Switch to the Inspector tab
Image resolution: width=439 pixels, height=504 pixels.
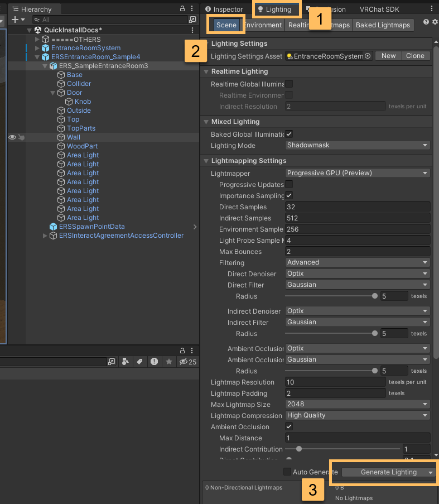[x=224, y=9]
